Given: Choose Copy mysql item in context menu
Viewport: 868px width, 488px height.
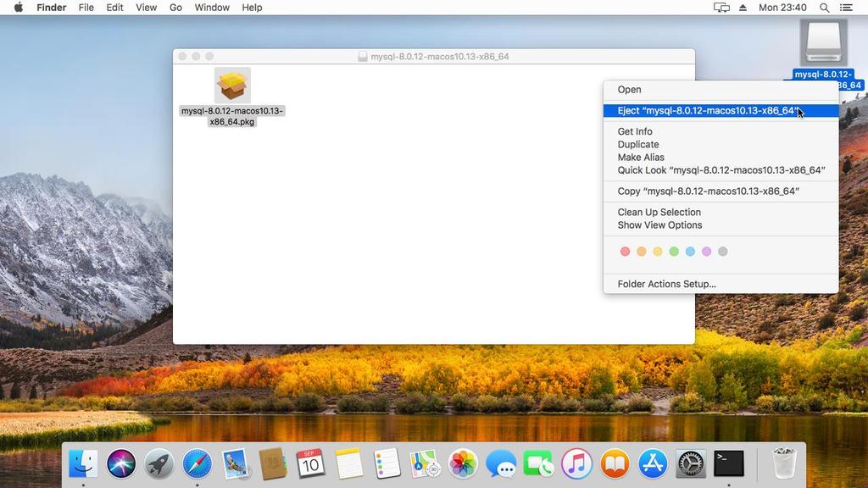Looking at the screenshot, I should coord(721,191).
